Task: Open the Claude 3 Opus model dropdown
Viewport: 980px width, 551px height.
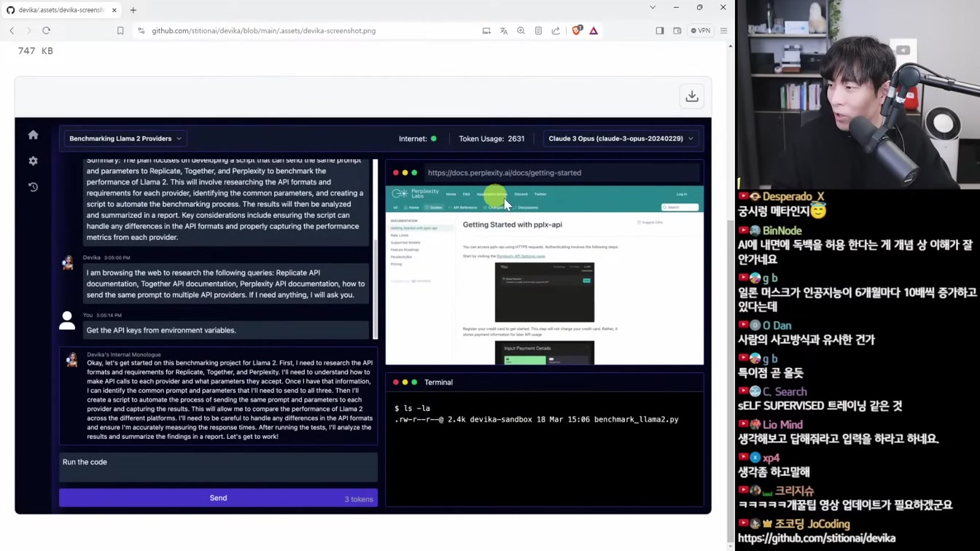Action: 621,138
